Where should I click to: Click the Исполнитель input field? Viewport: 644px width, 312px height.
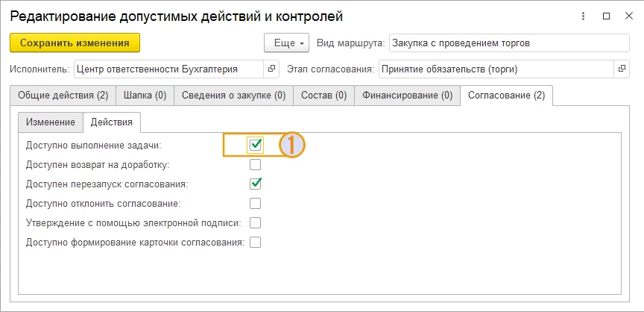point(168,69)
